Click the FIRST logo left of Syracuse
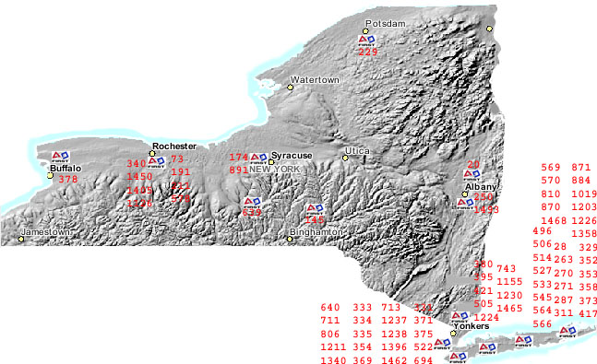Screen dimensions: 597x364 258,159
